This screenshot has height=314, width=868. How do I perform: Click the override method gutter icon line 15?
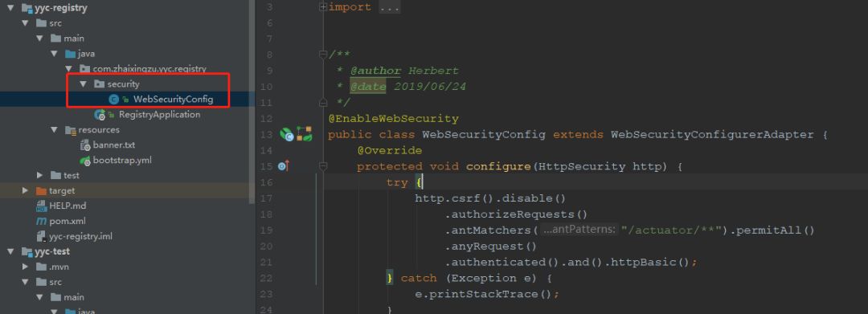(284, 166)
